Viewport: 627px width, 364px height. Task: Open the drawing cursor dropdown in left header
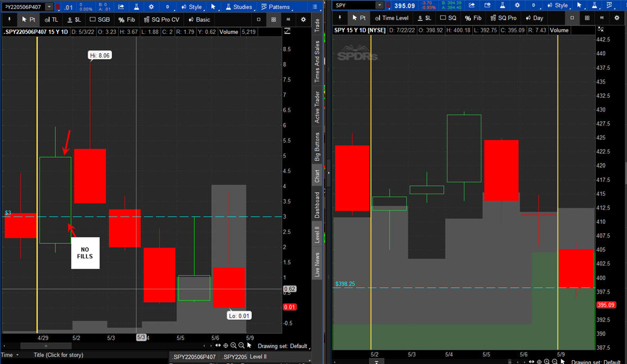(213, 7)
